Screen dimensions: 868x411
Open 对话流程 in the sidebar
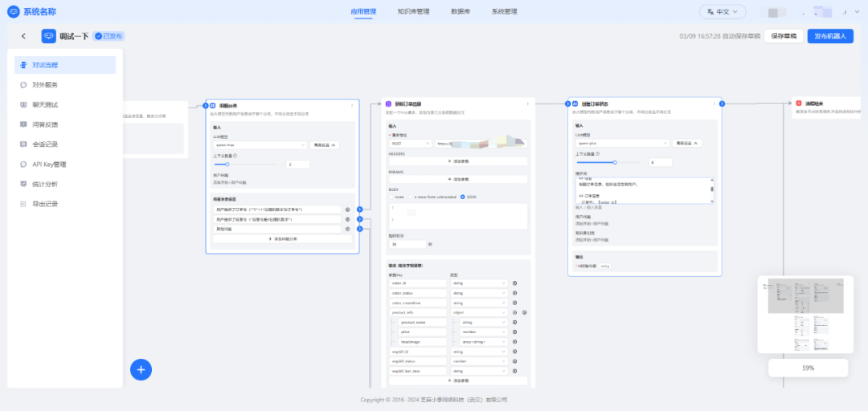point(65,65)
